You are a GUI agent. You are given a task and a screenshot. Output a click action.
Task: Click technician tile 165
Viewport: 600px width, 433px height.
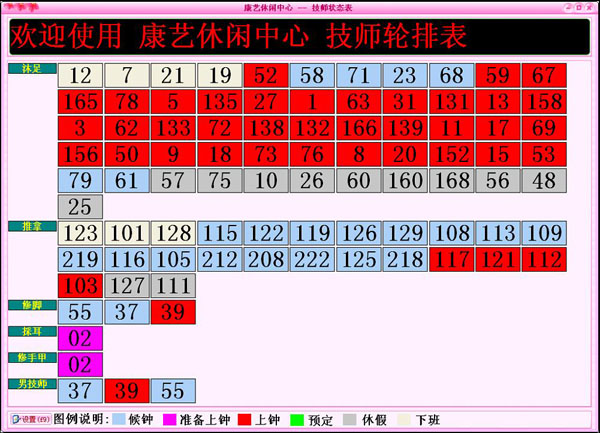(81, 102)
